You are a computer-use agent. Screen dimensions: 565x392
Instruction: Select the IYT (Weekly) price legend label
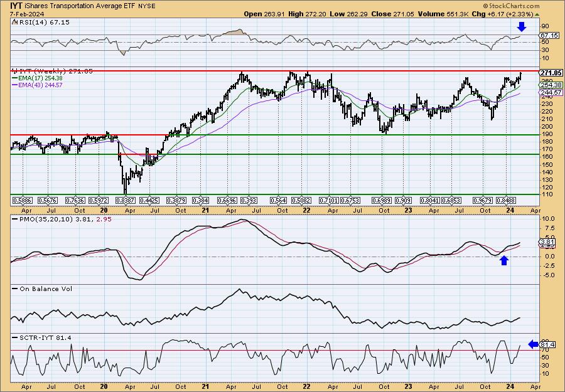pyautogui.click(x=55, y=72)
